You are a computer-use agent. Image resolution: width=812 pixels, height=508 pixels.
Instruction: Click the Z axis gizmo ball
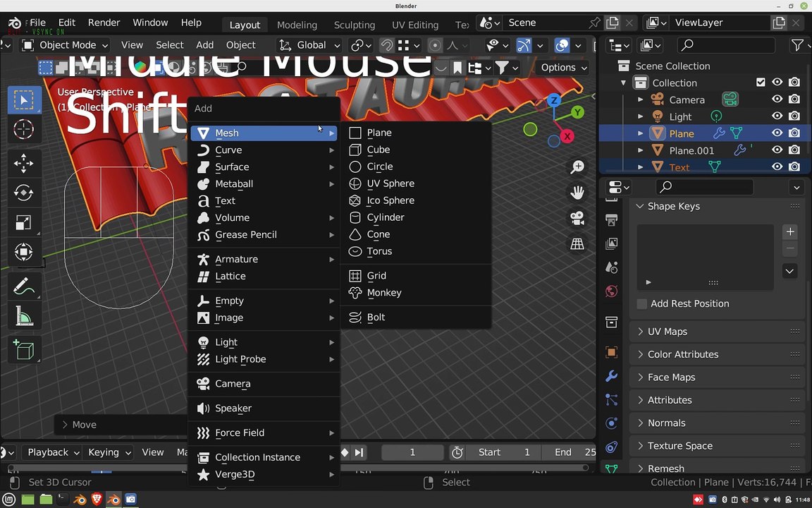(553, 100)
